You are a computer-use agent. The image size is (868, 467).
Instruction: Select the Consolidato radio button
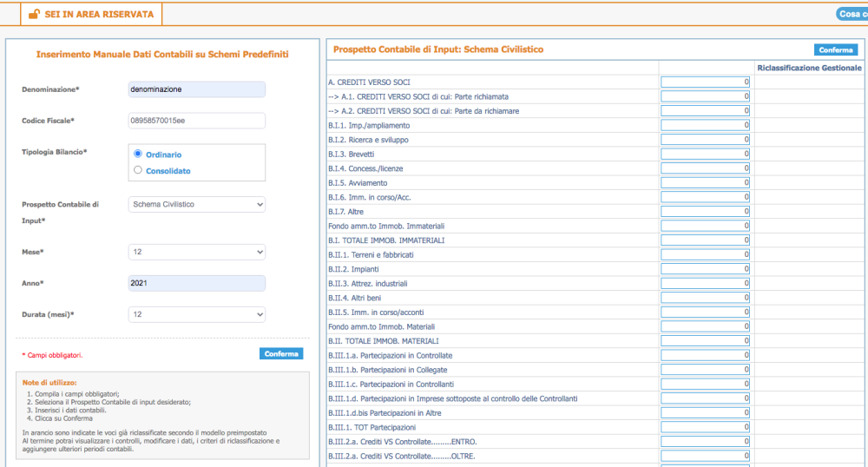tap(138, 170)
